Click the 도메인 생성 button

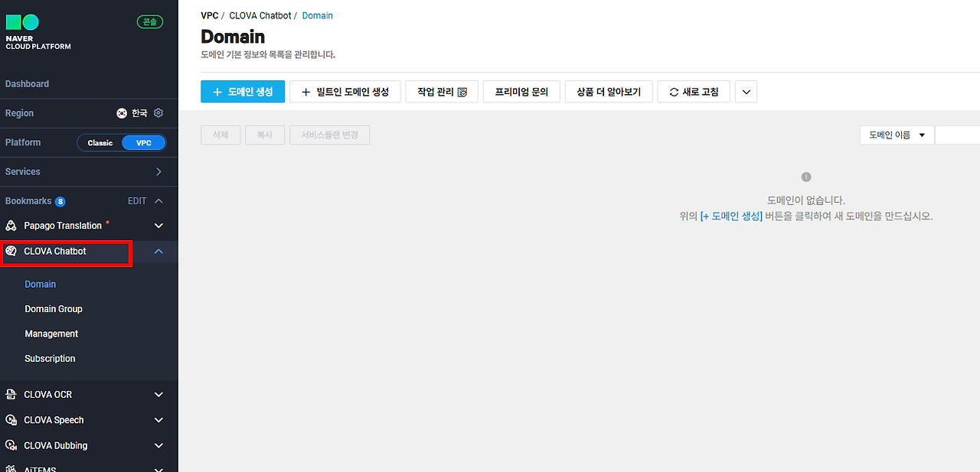243,92
